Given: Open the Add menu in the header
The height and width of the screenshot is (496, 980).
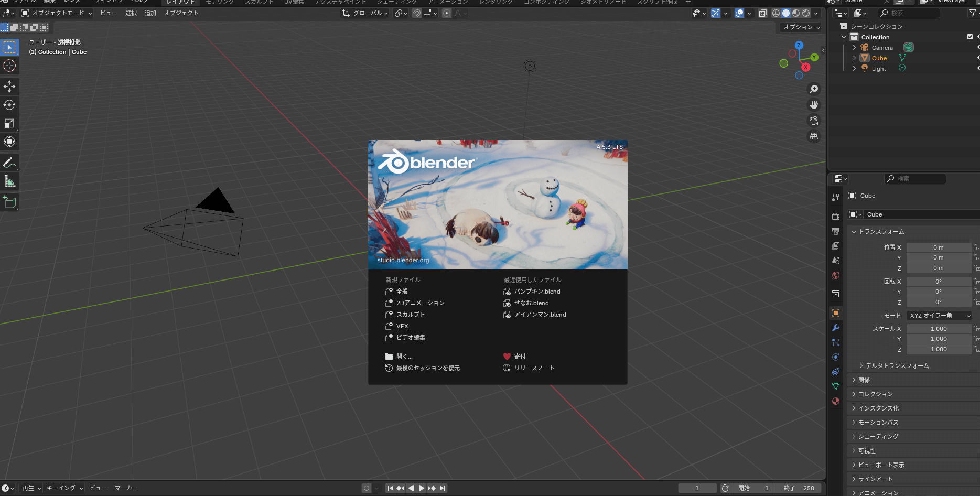Looking at the screenshot, I should click(x=149, y=13).
